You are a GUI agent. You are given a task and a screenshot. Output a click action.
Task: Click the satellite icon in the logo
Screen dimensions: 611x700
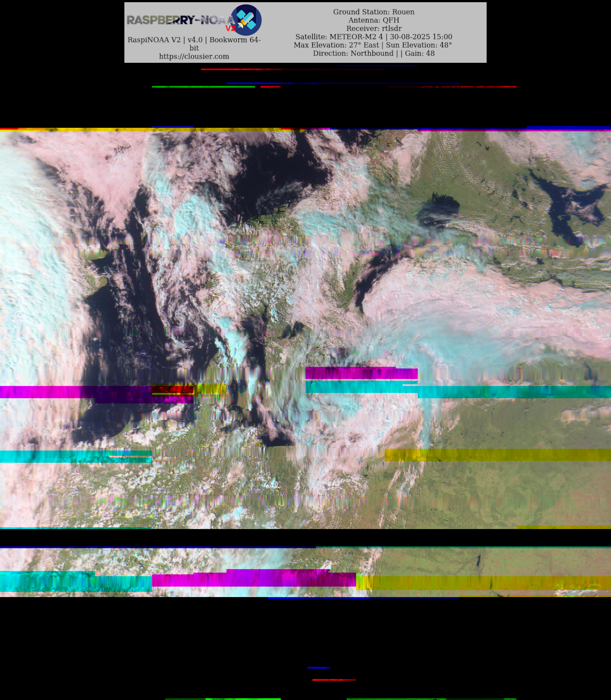[246, 20]
